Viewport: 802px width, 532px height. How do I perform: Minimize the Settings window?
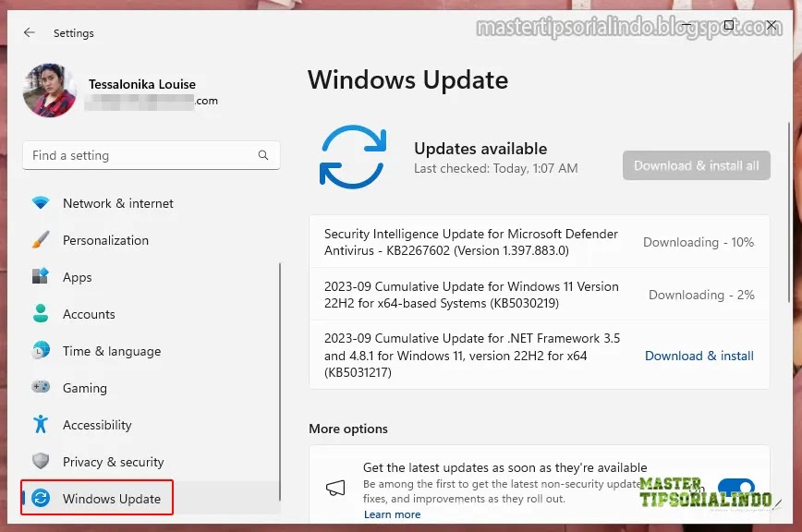pos(687,25)
